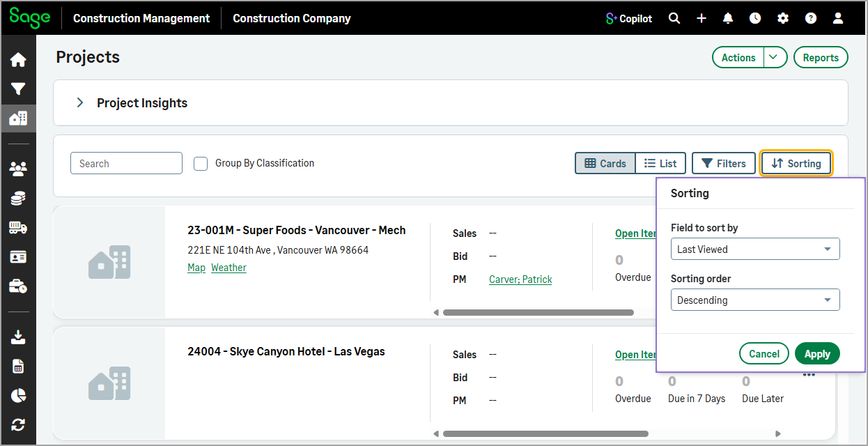
Task: Open the download tray icon in sidebar
Action: [18, 337]
